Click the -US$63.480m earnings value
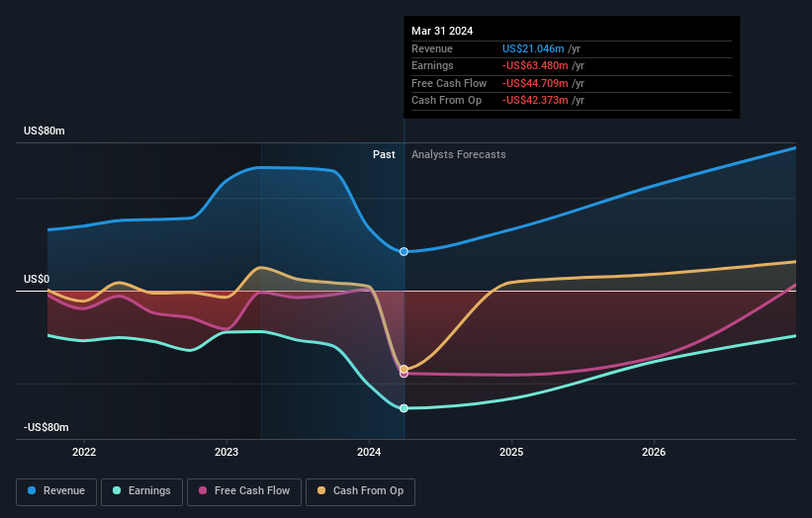The height and width of the screenshot is (518, 812). point(535,65)
